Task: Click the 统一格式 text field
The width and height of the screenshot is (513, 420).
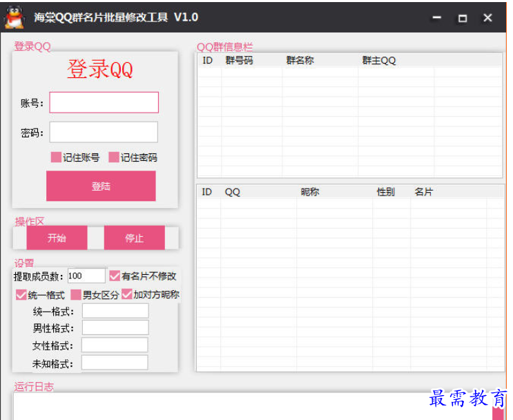Action: coord(115,311)
